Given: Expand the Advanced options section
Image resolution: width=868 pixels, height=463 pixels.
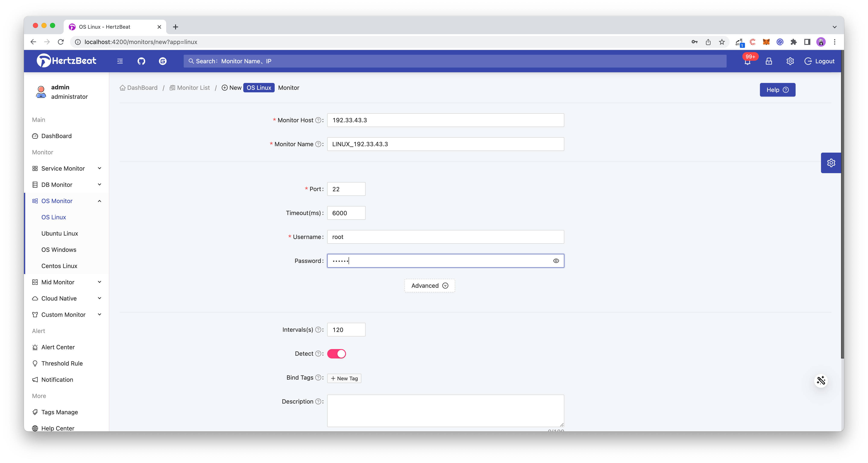Looking at the screenshot, I should (430, 286).
